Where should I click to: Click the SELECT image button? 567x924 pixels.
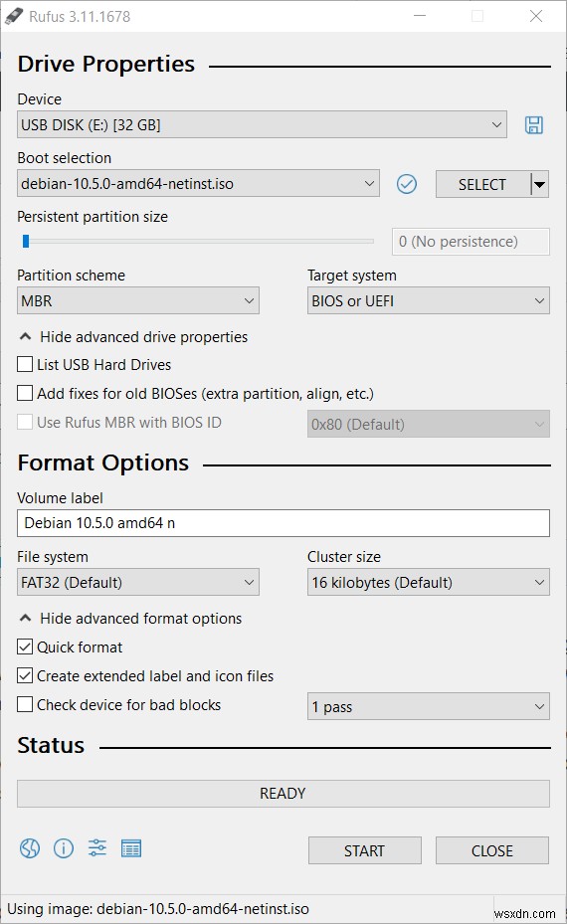[483, 184]
